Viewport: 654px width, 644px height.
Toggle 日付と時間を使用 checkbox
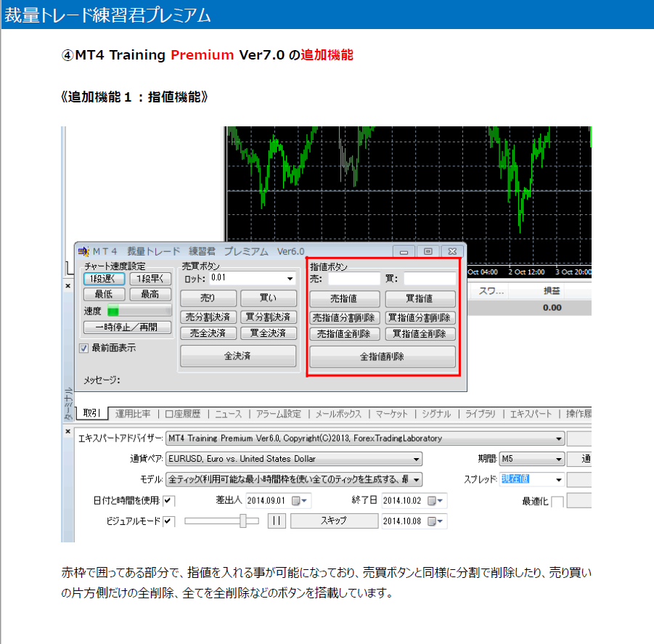169,500
